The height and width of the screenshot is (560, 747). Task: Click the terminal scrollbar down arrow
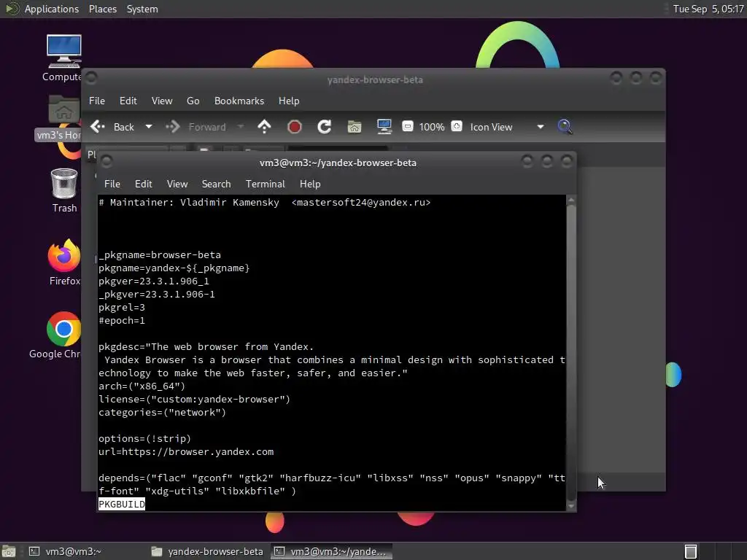[x=571, y=506]
